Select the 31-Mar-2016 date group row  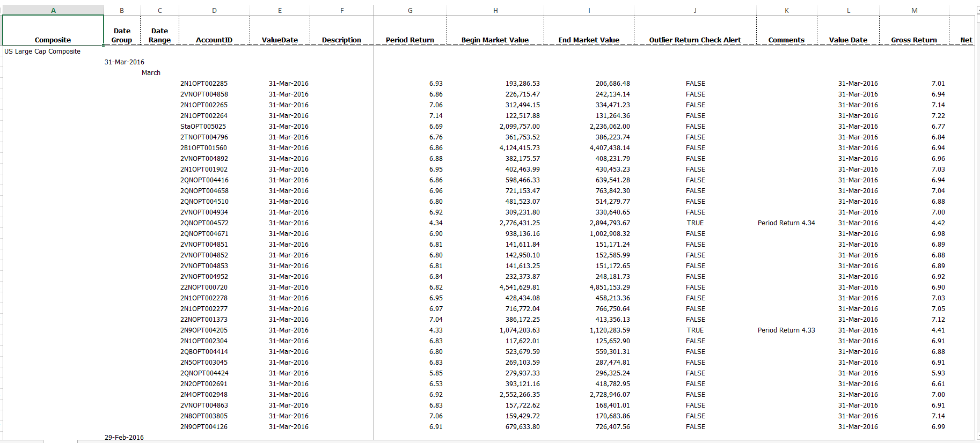click(x=125, y=62)
